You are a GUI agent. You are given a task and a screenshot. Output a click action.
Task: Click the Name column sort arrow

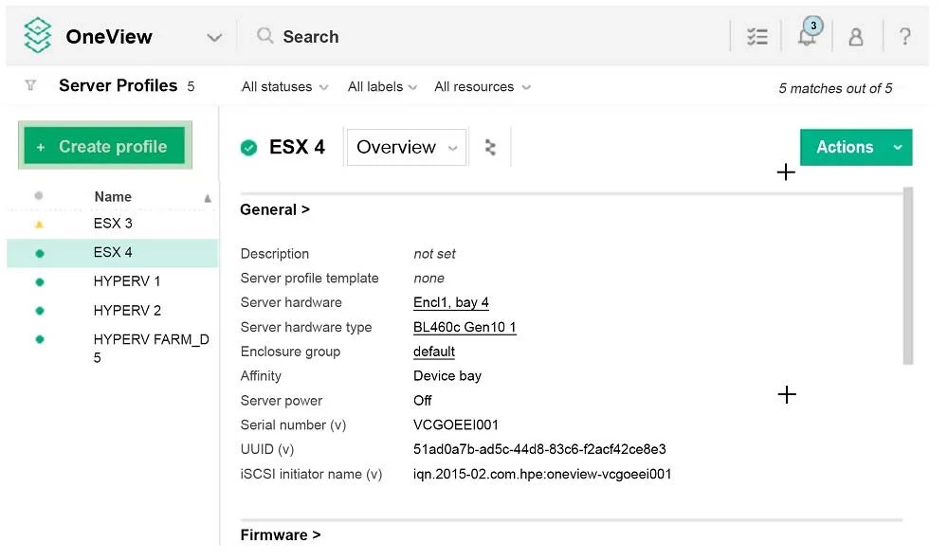point(208,198)
